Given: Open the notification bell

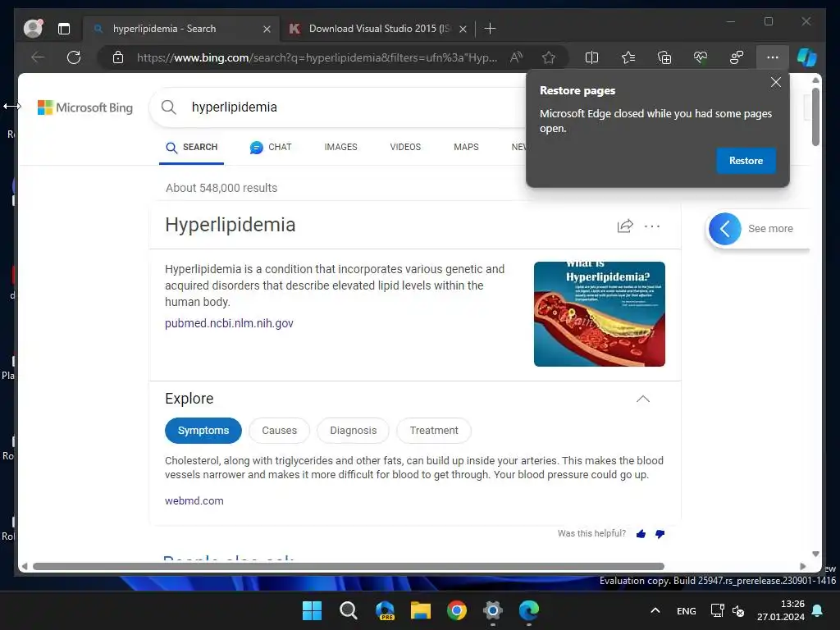Looking at the screenshot, I should click(x=818, y=610).
